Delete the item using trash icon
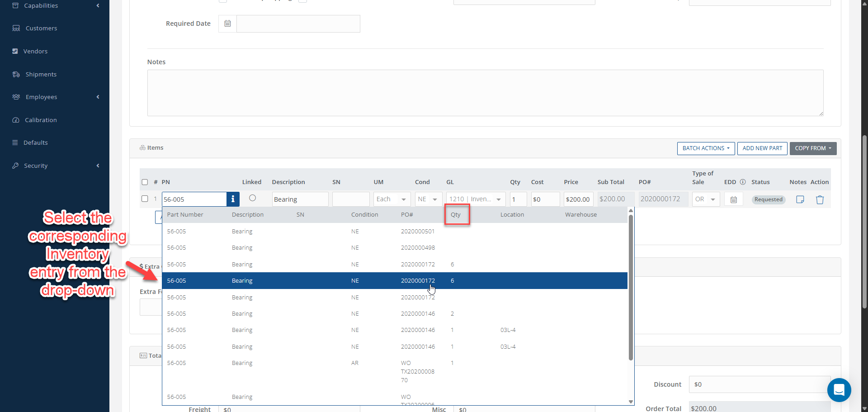This screenshot has width=868, height=412. [x=820, y=199]
